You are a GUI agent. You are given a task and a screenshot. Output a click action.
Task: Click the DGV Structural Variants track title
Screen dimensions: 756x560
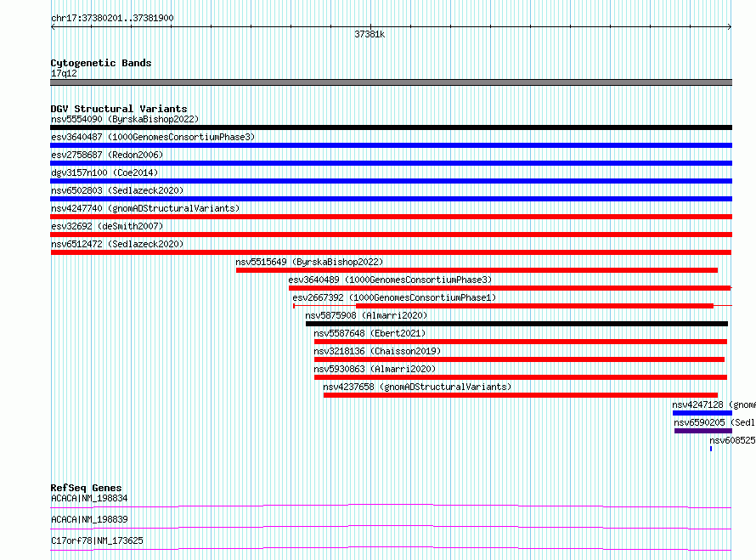(119, 109)
